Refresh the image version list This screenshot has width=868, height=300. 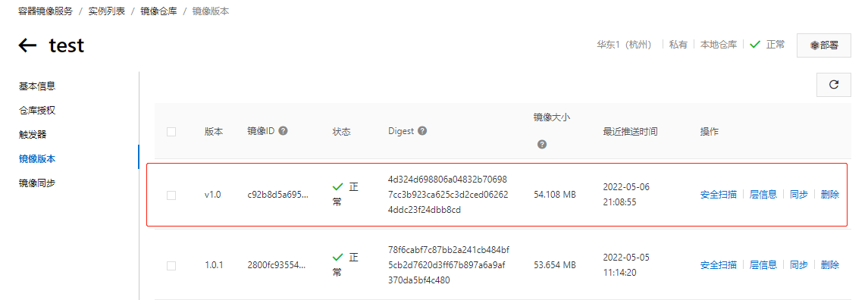(834, 85)
